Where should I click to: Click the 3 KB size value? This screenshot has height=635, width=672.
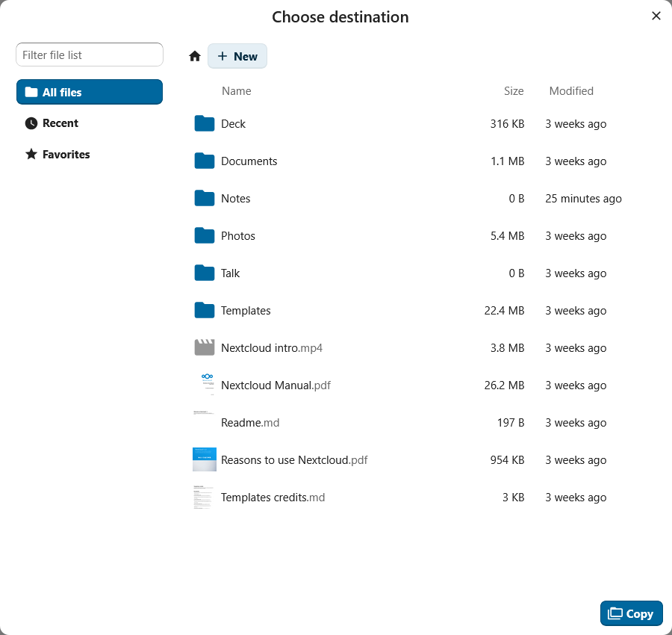[x=514, y=497]
